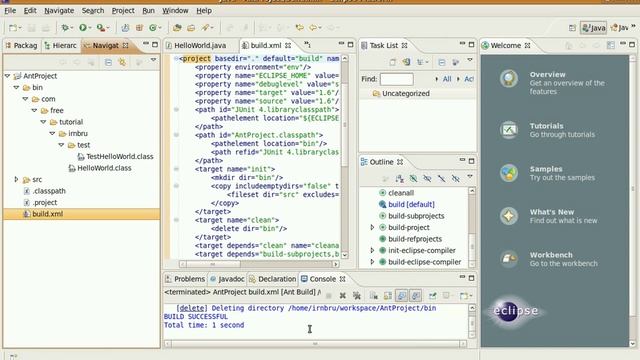
Task: Select build [default] target in Outline
Action: (x=411, y=204)
